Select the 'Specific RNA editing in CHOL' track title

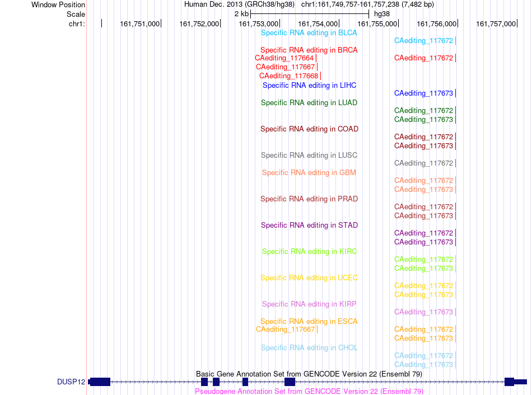click(x=309, y=348)
